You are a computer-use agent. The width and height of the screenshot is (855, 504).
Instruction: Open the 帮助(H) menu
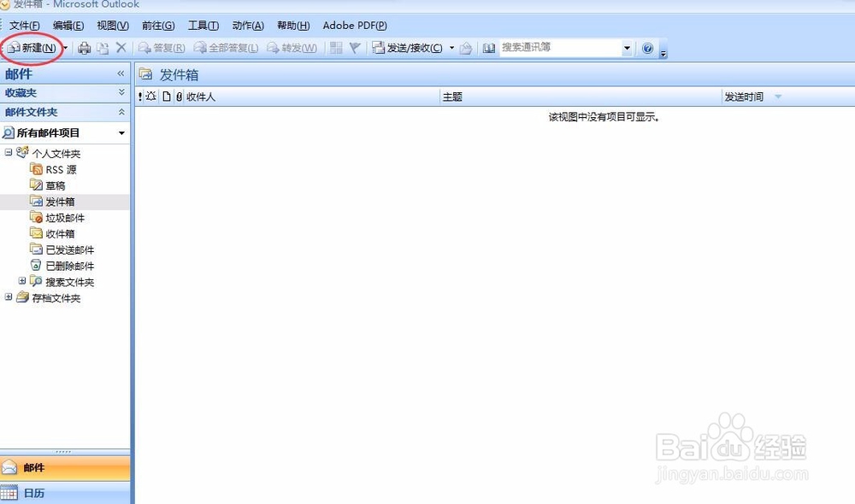pyautogui.click(x=293, y=26)
